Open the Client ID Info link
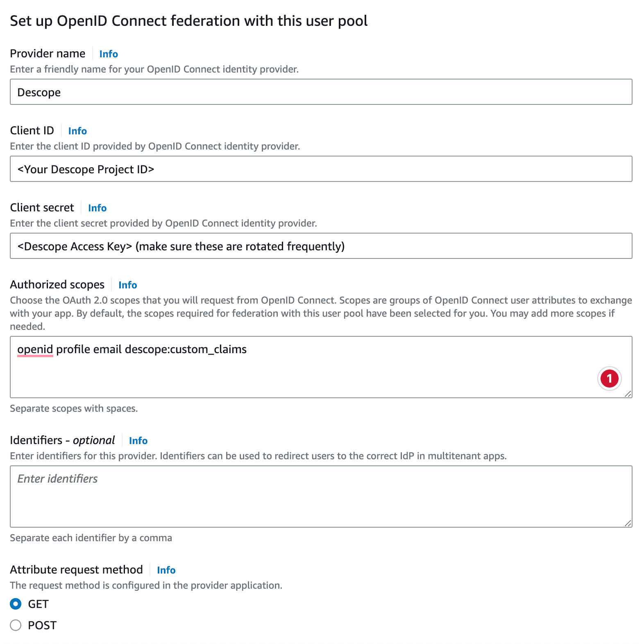Image resolution: width=644 pixels, height=644 pixels. click(77, 131)
